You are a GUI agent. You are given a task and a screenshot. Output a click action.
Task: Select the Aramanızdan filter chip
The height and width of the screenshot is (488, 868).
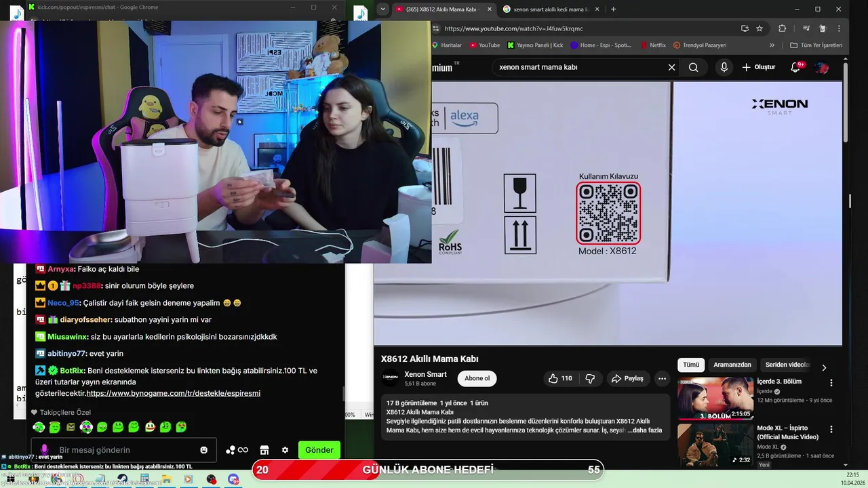(732, 365)
